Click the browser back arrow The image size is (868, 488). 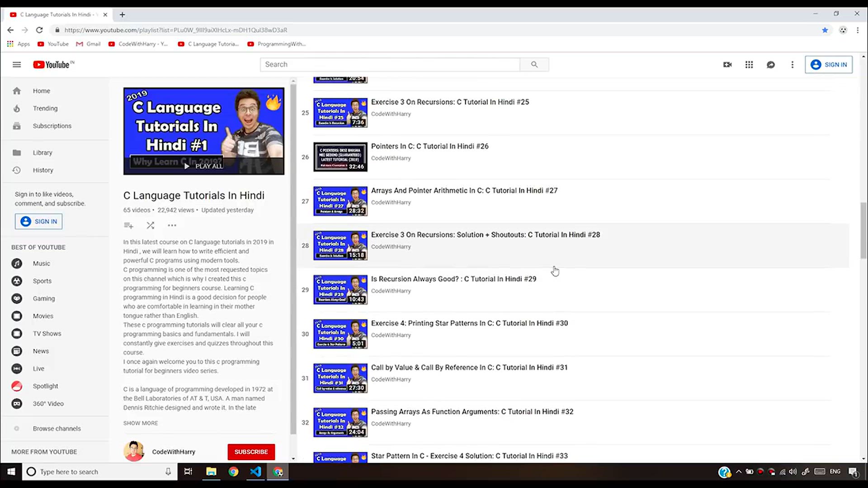(10, 30)
